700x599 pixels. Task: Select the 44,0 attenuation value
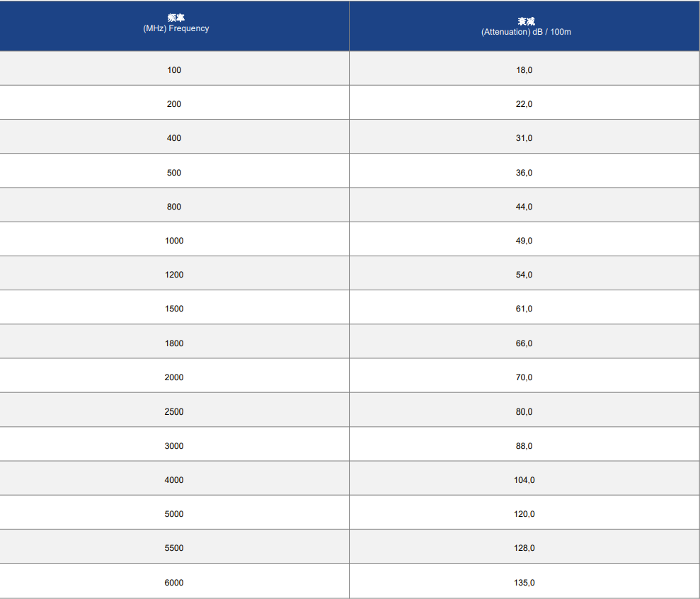point(524,207)
